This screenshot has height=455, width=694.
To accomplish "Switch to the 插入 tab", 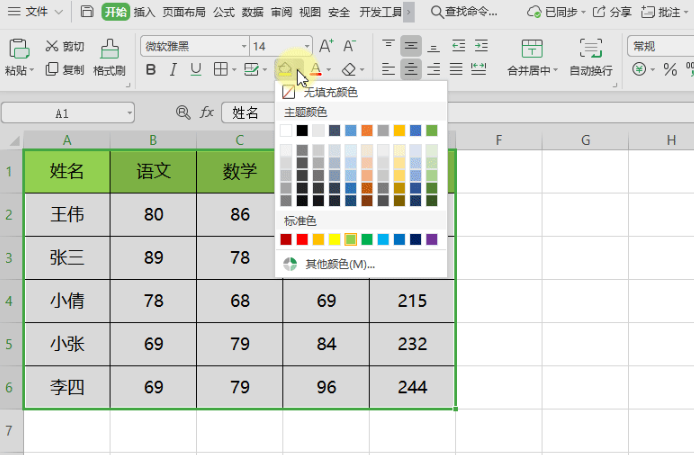I will tap(144, 12).
